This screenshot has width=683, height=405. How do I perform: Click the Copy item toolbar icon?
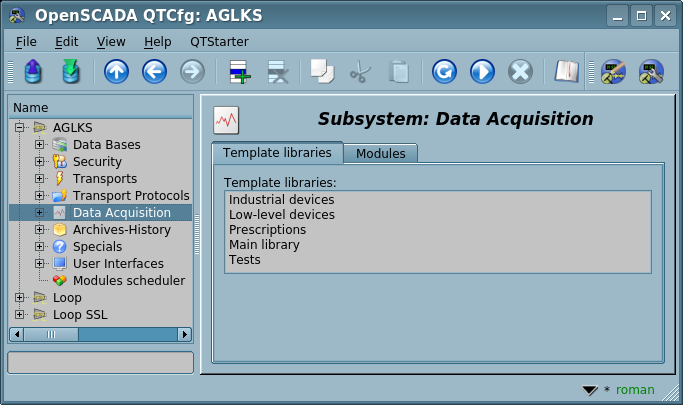pyautogui.click(x=321, y=72)
